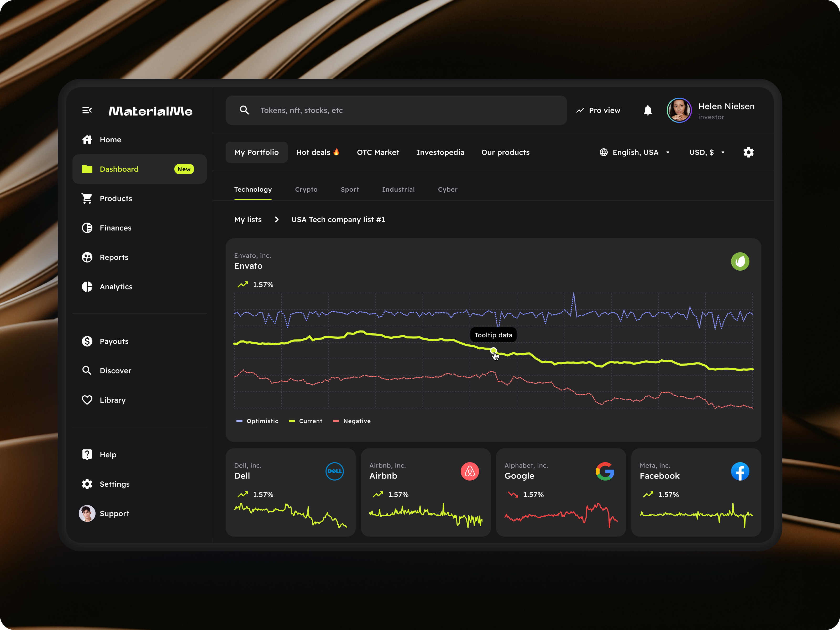The image size is (840, 630).
Task: Open USA Tech company list #1
Action: [338, 219]
